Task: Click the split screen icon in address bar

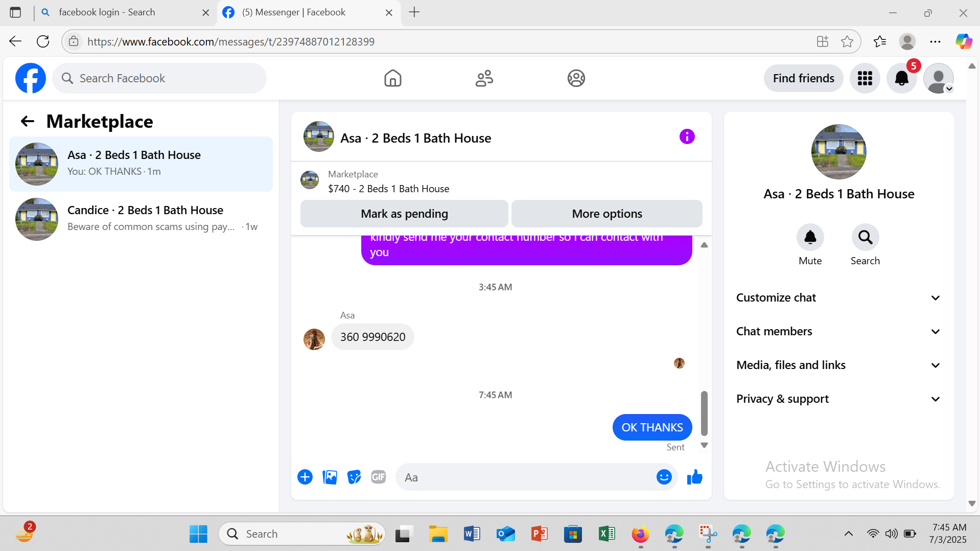Action: [822, 41]
